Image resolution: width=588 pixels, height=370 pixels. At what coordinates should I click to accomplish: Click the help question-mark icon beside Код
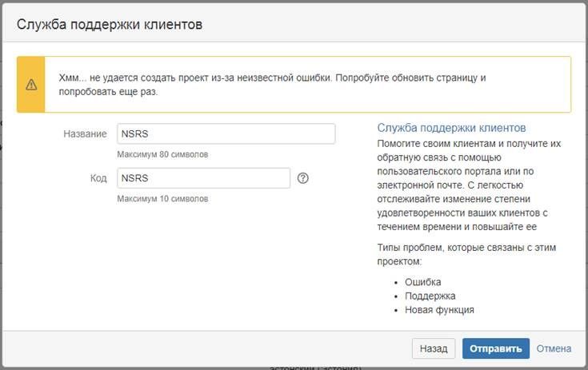tap(302, 178)
